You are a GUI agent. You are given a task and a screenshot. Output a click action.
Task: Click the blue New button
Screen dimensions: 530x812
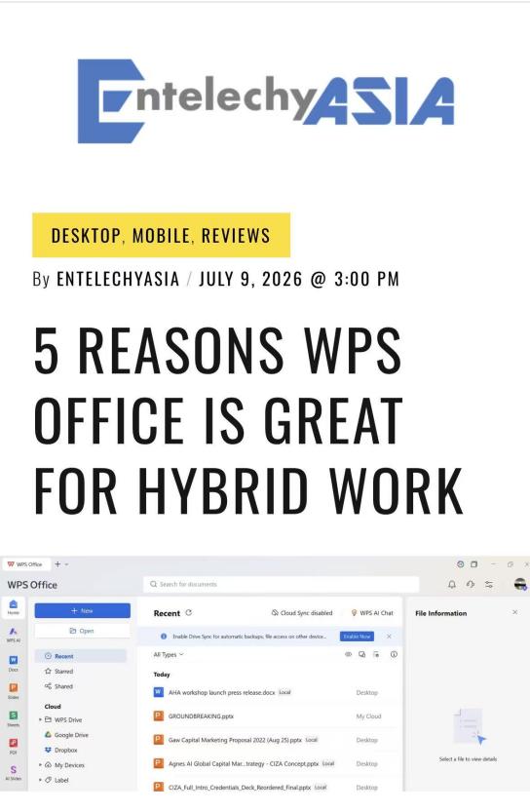(x=82, y=610)
